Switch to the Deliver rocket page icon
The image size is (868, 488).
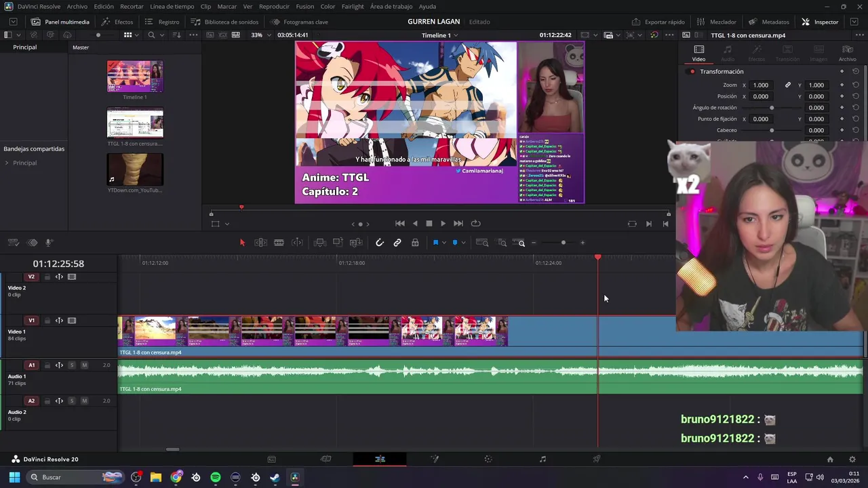[x=597, y=459]
